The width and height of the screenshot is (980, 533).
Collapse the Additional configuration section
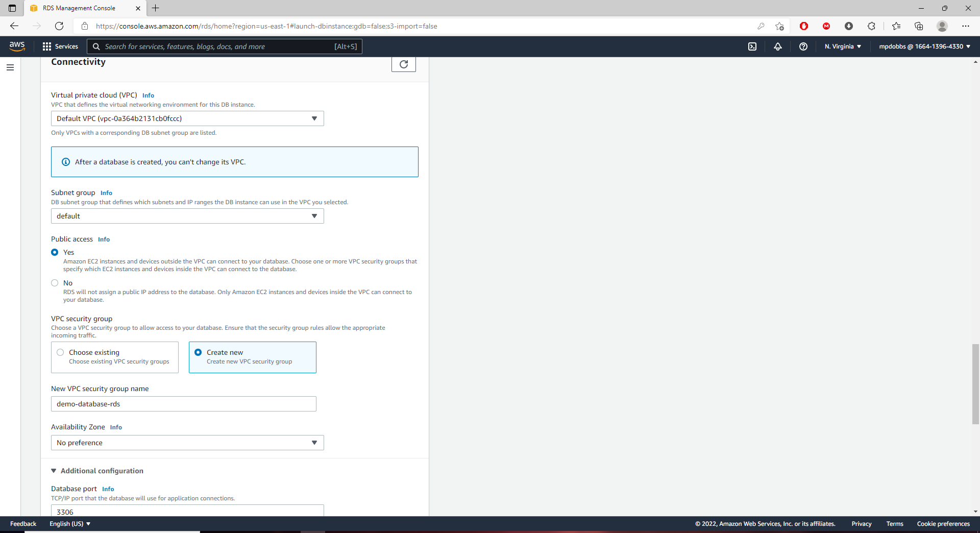coord(97,471)
